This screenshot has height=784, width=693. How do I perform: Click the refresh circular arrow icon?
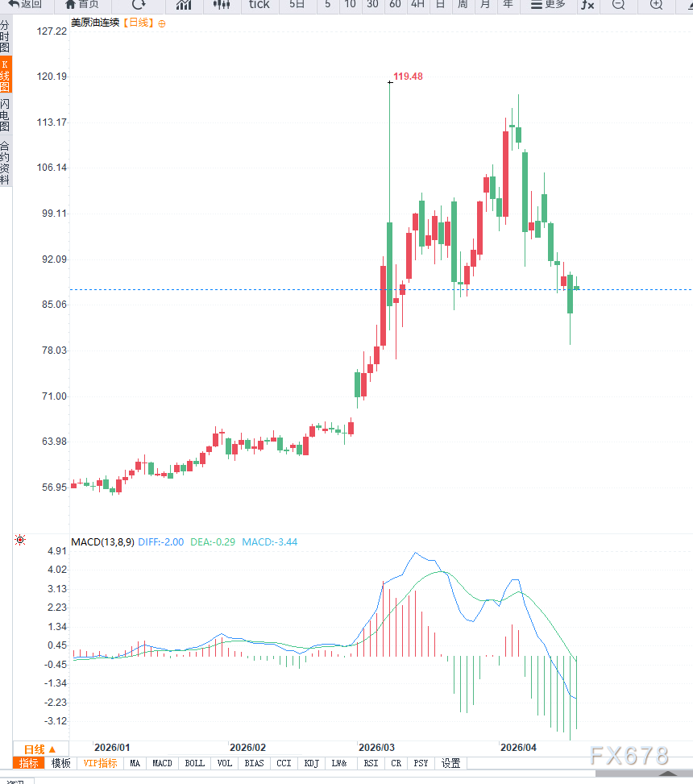point(139,4)
